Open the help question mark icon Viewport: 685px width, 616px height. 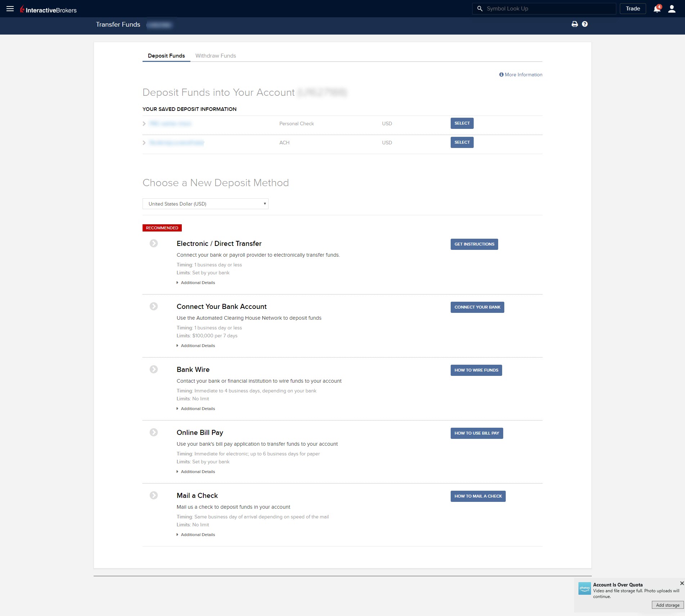(x=585, y=24)
